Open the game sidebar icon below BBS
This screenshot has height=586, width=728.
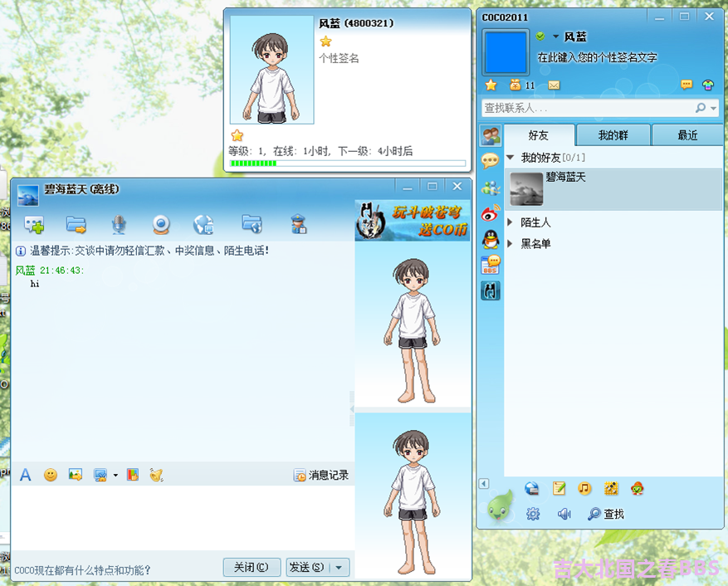click(491, 291)
